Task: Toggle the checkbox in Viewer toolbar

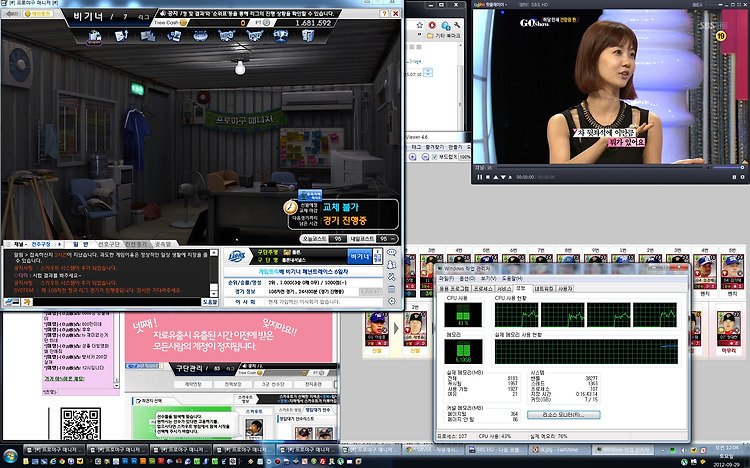Action: [x=435, y=157]
